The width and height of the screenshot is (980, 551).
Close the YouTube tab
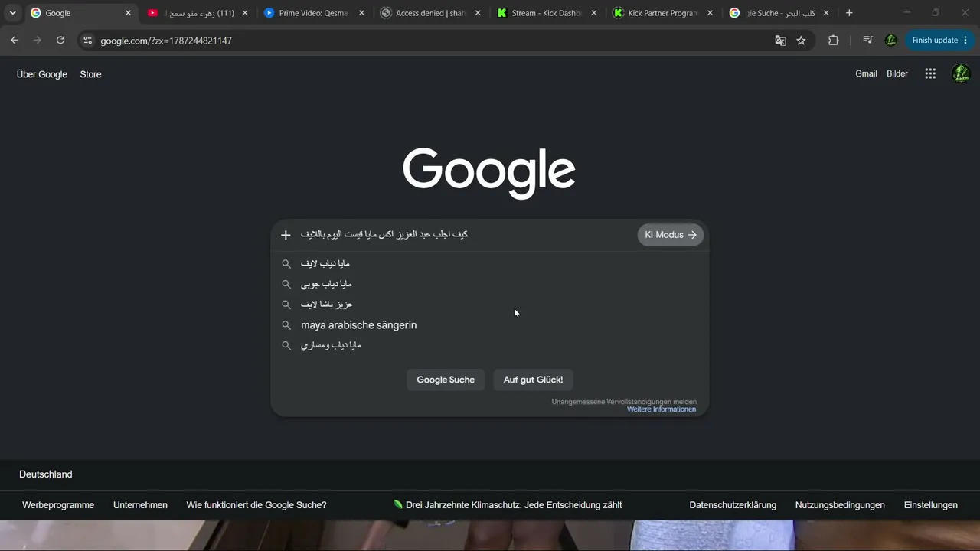click(245, 13)
